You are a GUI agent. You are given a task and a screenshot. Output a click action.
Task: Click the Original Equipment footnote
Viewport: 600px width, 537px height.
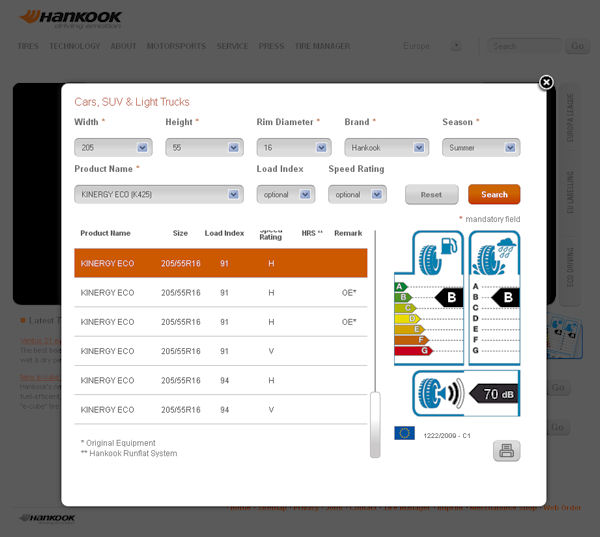(118, 443)
